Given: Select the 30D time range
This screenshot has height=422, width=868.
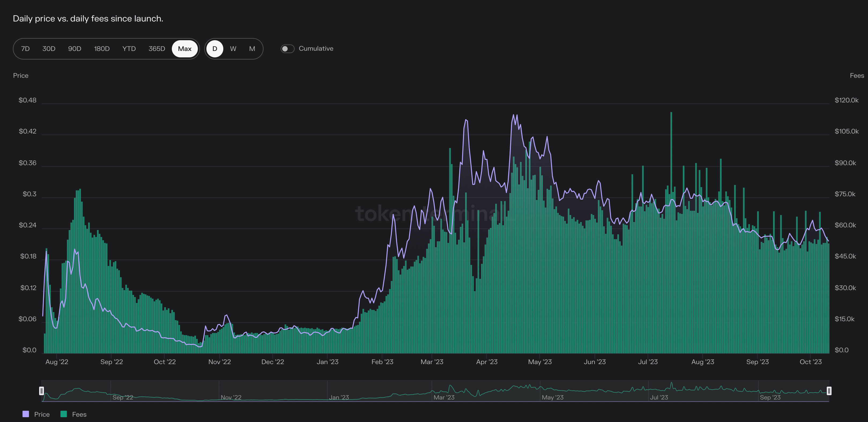Looking at the screenshot, I should [x=49, y=49].
